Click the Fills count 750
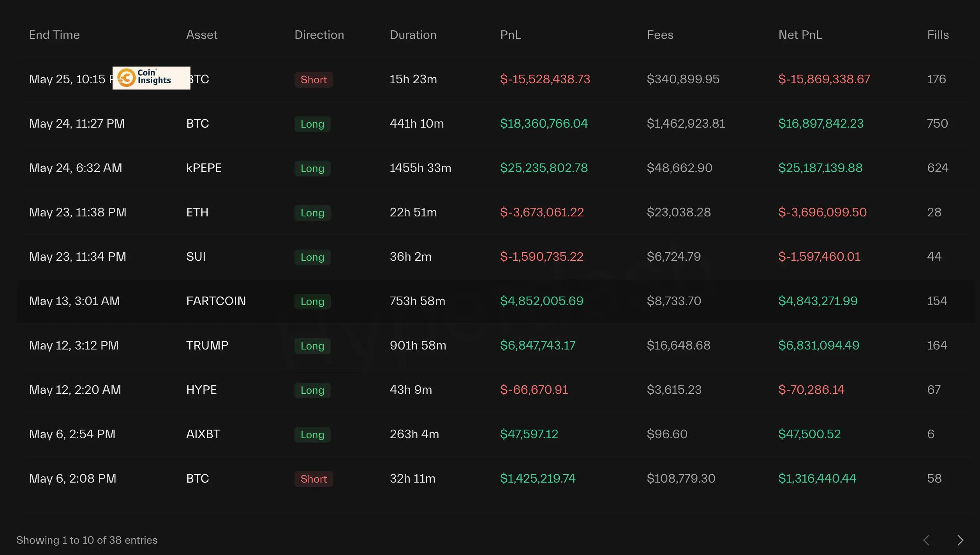The height and width of the screenshot is (555, 980). tap(938, 123)
